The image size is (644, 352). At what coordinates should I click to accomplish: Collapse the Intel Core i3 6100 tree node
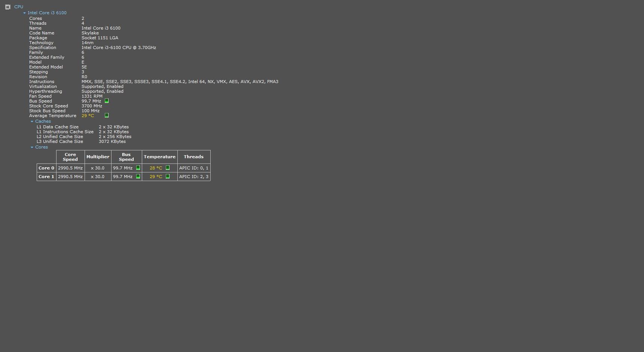pos(24,13)
